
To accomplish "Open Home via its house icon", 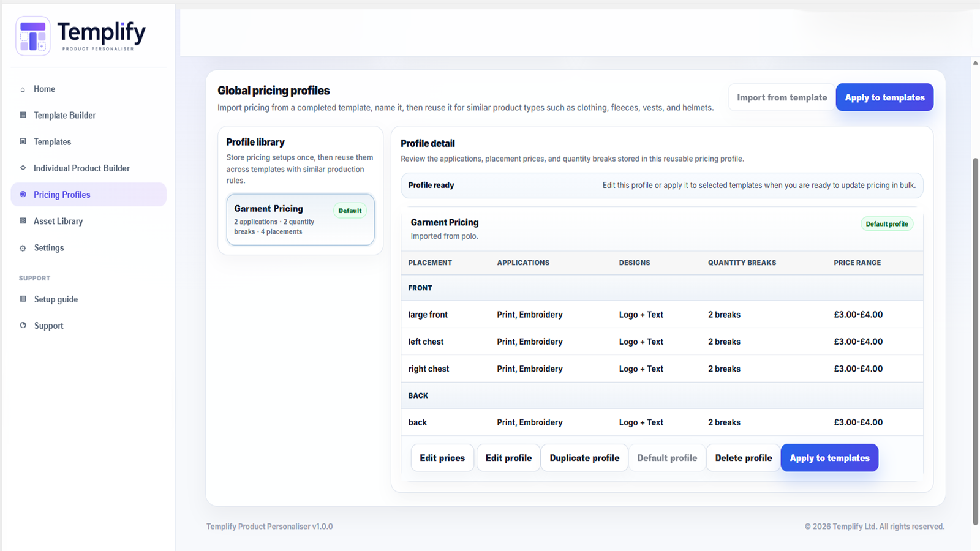I will tap(23, 89).
